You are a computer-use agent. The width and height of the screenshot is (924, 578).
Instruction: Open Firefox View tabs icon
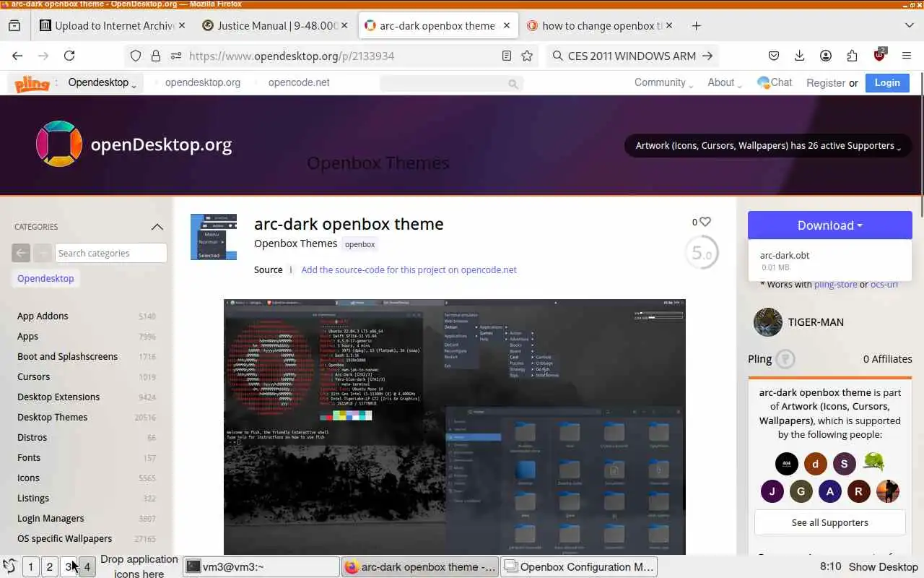click(x=14, y=25)
